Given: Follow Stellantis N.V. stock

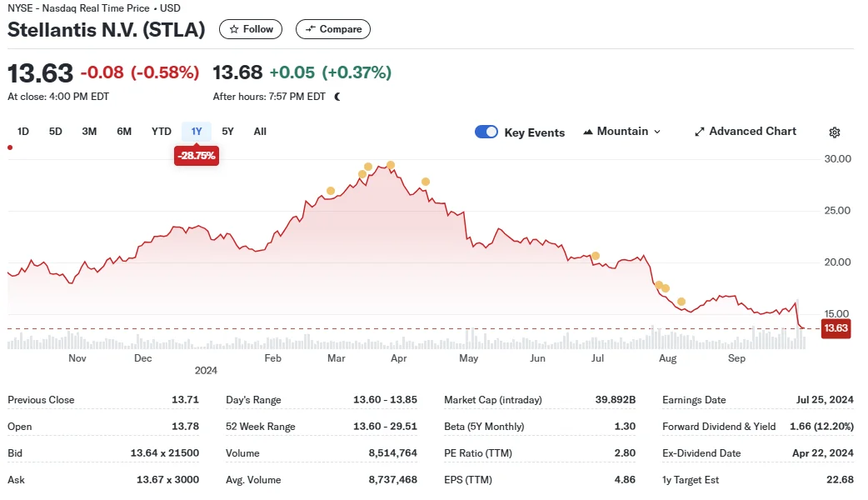Looking at the screenshot, I should [251, 29].
